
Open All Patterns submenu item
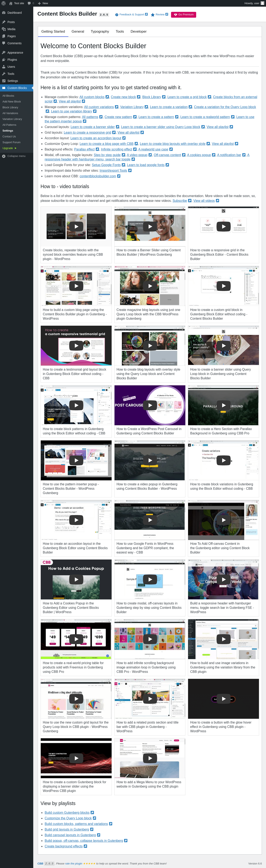(9, 125)
